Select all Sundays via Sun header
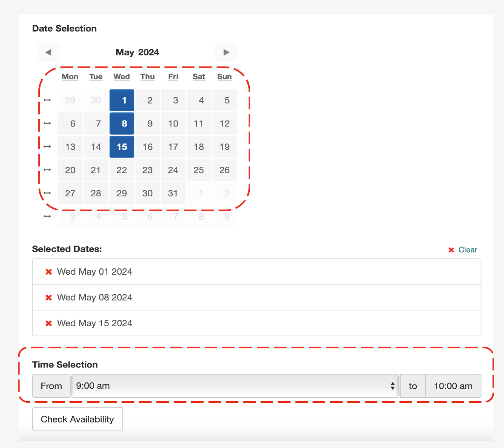504x448 pixels. [224, 77]
